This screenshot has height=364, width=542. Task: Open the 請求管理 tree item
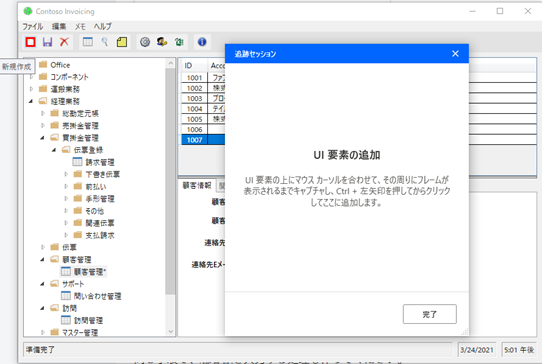(100, 162)
